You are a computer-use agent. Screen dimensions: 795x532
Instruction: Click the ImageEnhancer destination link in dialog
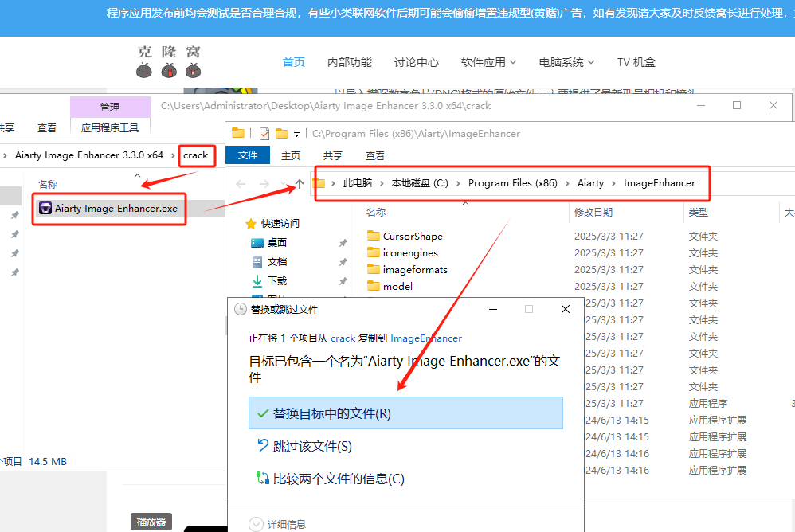426,338
